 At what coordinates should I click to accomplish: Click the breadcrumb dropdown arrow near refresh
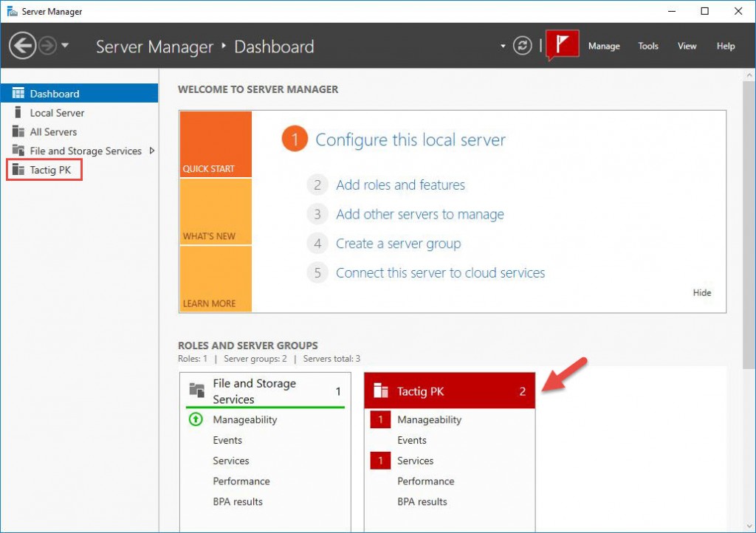504,45
